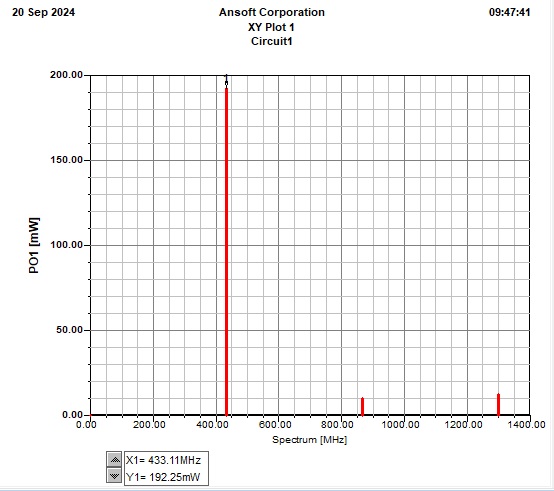Click the Spectrum [MHz] axis label
Screen dimensions: 554x491
310,440
